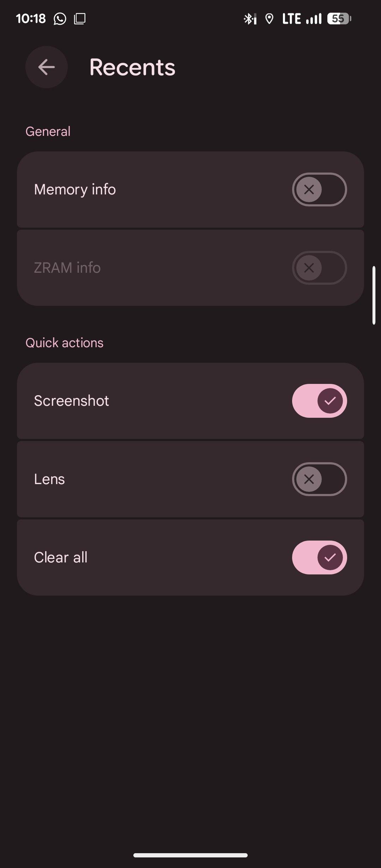Tap the battery level indicator
This screenshot has height=868, width=381.
(339, 19)
